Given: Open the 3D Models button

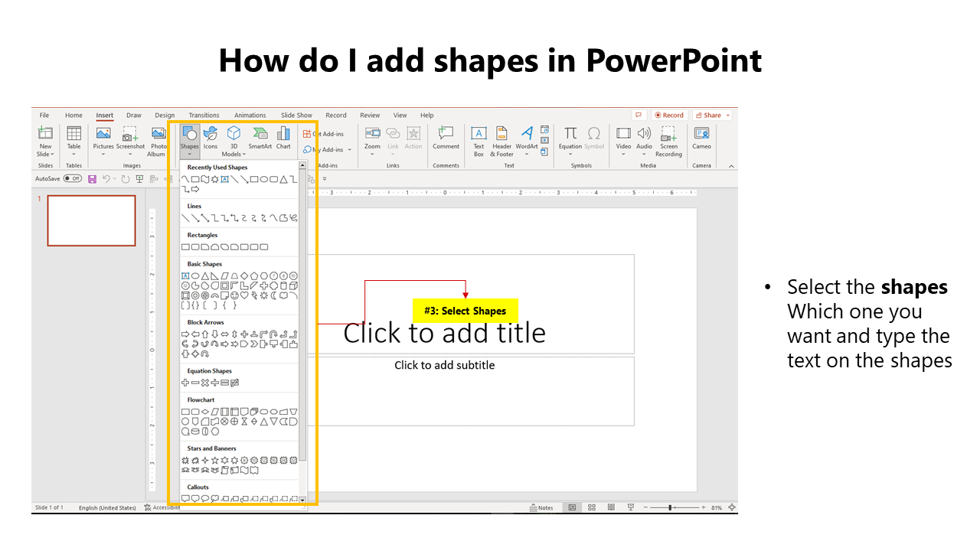Looking at the screenshot, I should coord(234,142).
